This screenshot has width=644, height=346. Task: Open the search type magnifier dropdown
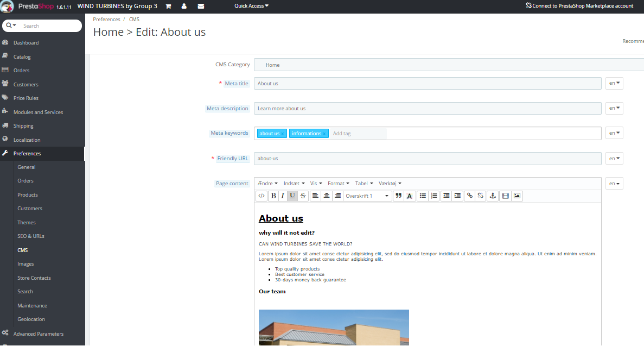[11, 26]
